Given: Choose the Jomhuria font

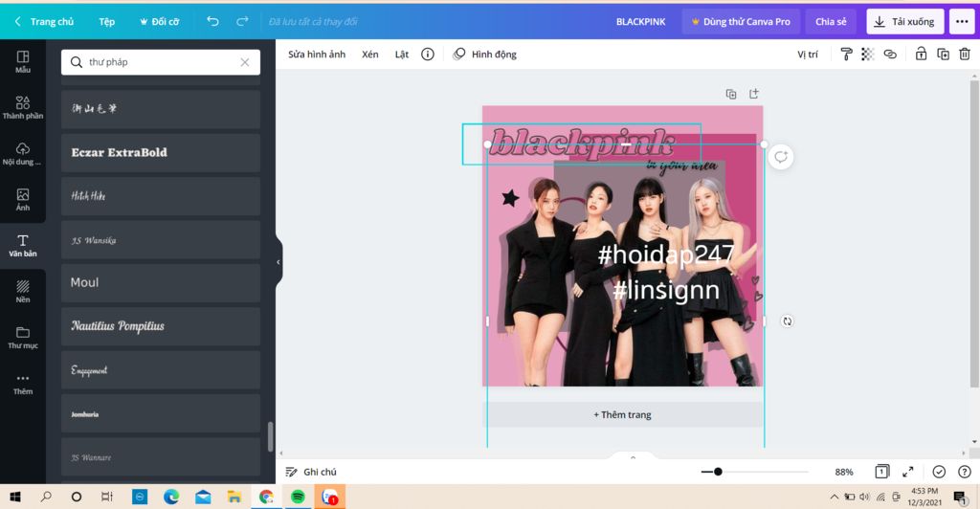Looking at the screenshot, I should click(161, 413).
